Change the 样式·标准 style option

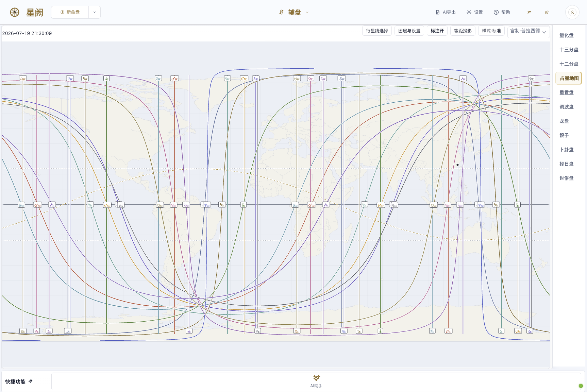[491, 31]
